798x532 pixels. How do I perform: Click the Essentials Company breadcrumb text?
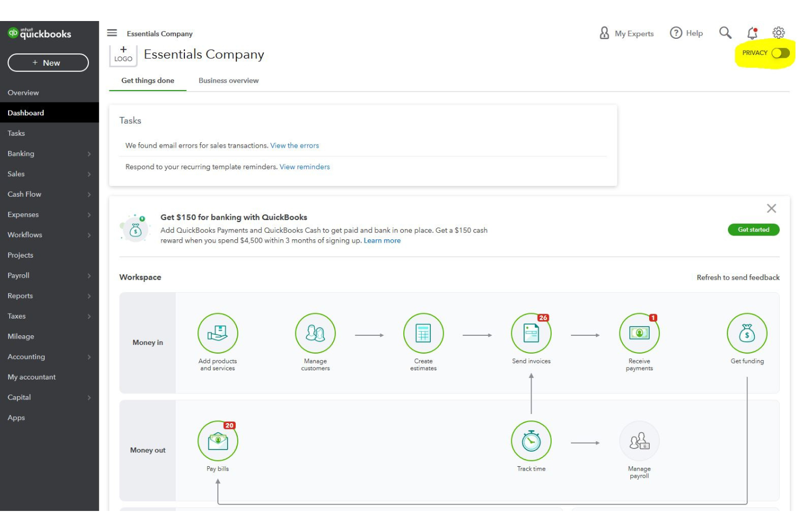pos(160,33)
